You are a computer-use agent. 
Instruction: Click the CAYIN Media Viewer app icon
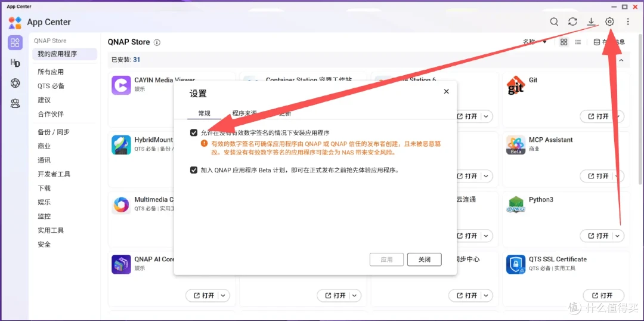coord(121,85)
